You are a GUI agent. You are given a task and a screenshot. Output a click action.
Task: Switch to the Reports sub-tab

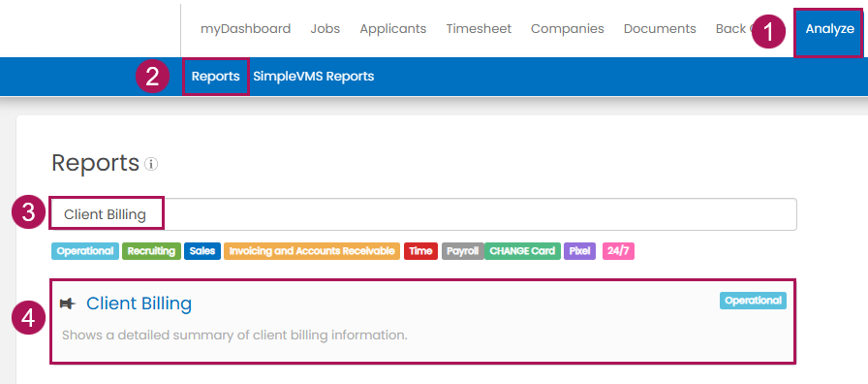215,77
